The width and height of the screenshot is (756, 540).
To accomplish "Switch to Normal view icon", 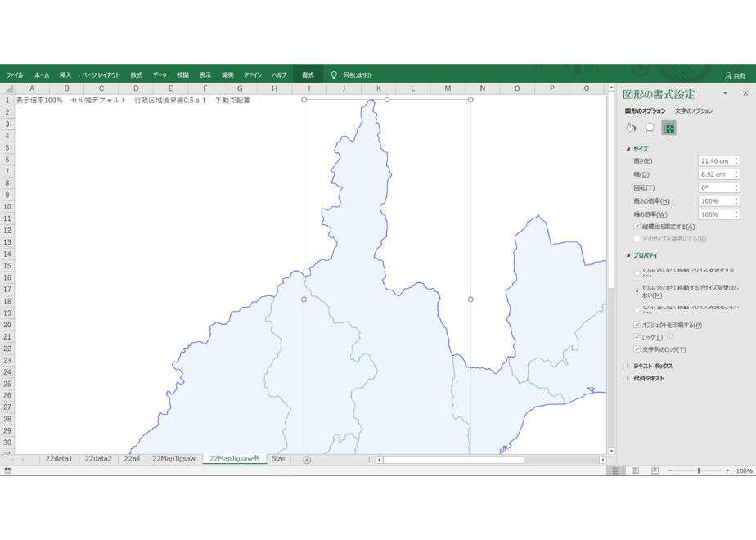I will [616, 470].
